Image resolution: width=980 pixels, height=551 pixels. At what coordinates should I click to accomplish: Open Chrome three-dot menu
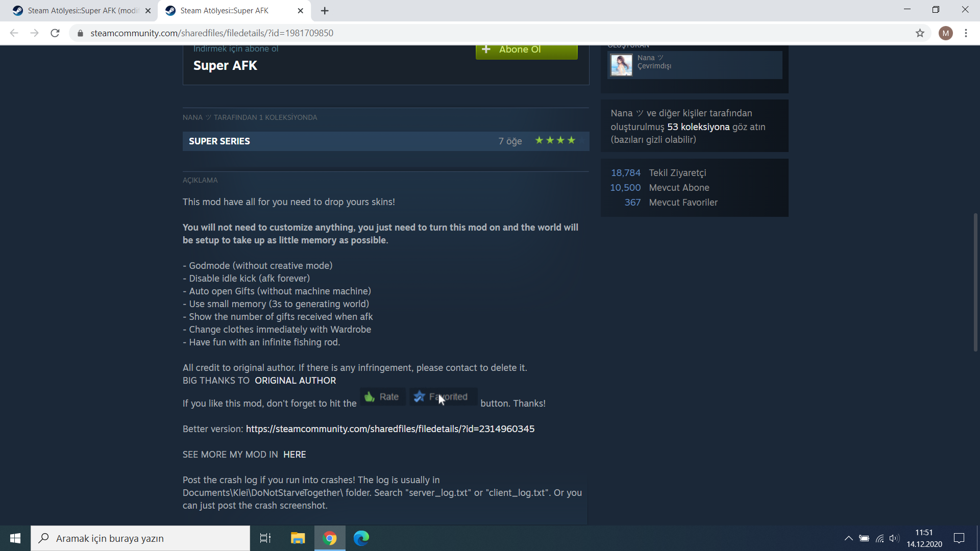[x=966, y=33]
